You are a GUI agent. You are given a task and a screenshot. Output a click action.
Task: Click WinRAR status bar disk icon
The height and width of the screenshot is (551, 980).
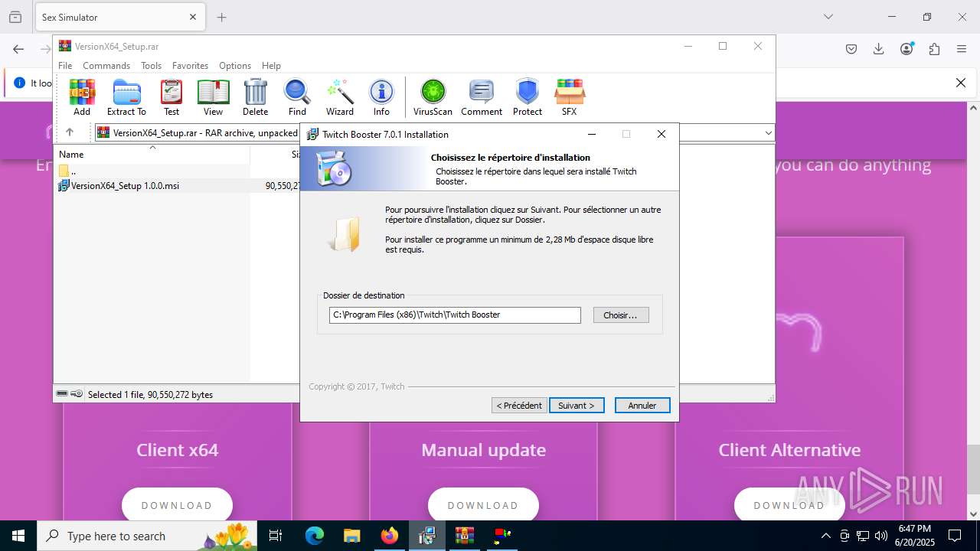(62, 394)
